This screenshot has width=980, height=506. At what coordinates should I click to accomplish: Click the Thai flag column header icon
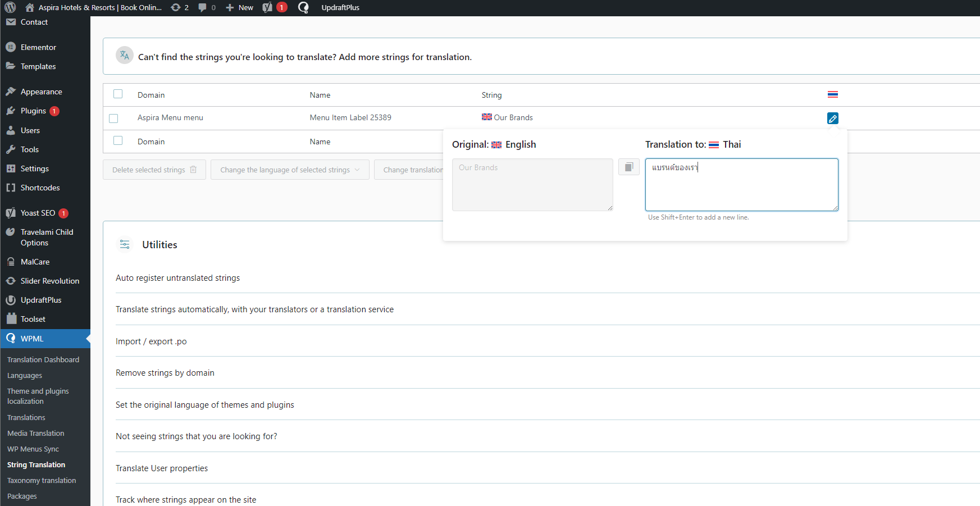pyautogui.click(x=832, y=95)
